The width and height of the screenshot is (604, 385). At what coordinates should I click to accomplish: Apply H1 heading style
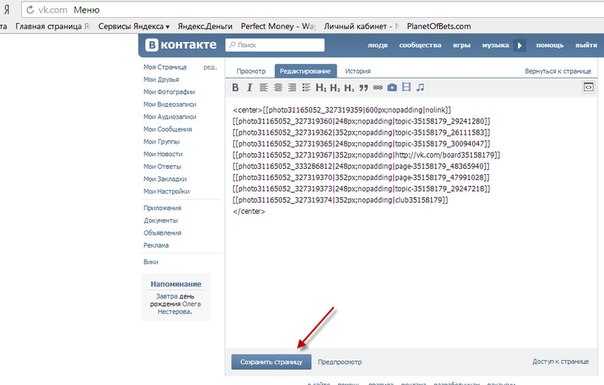(x=321, y=88)
